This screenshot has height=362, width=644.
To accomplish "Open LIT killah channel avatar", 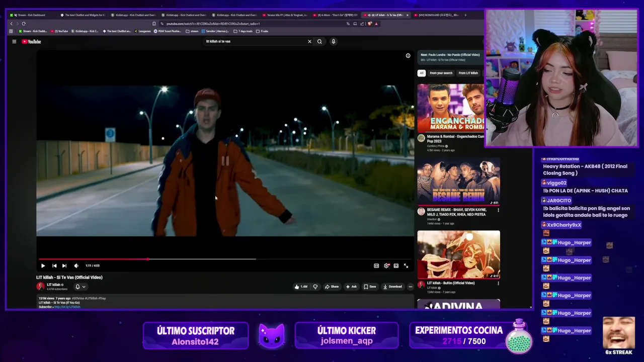I will (40, 287).
